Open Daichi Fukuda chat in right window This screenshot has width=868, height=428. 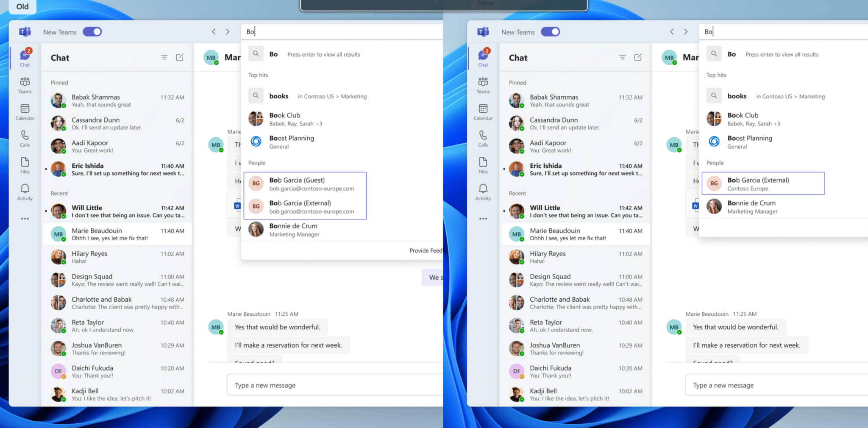coord(576,371)
